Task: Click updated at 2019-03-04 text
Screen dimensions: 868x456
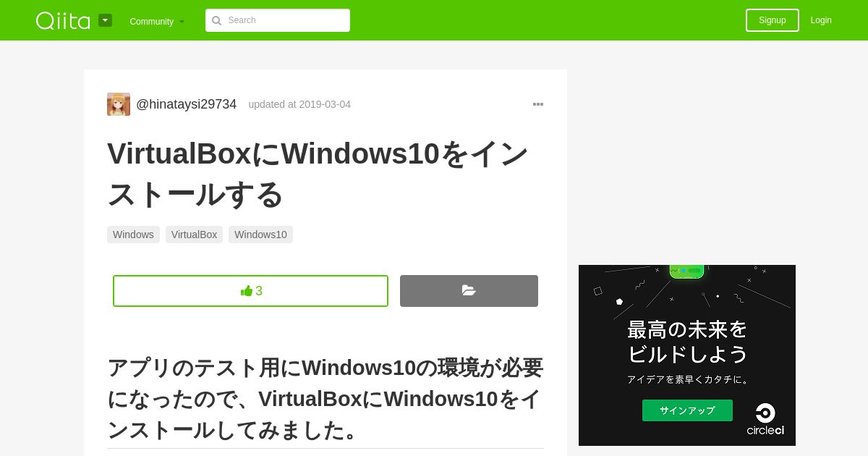Action: tap(299, 104)
